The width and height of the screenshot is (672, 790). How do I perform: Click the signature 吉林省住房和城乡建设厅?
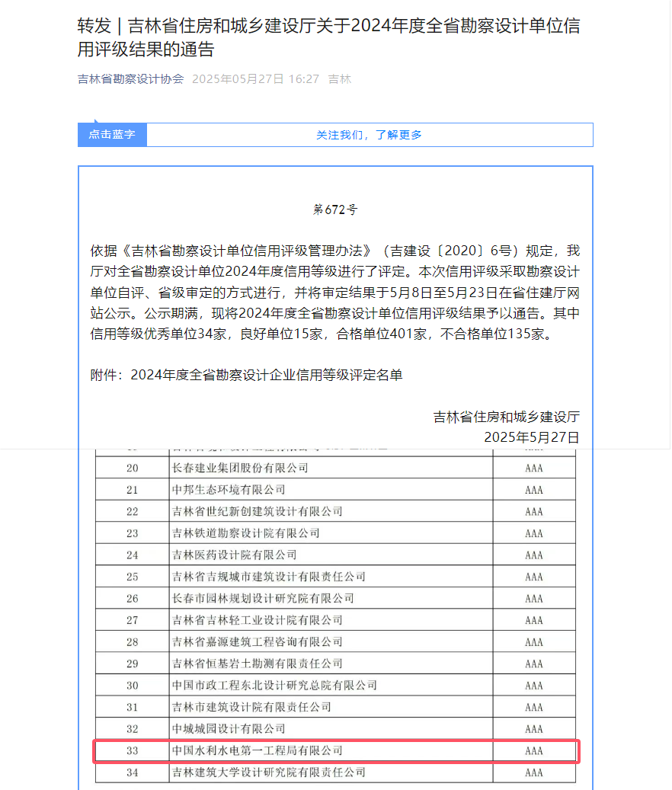pyautogui.click(x=506, y=417)
